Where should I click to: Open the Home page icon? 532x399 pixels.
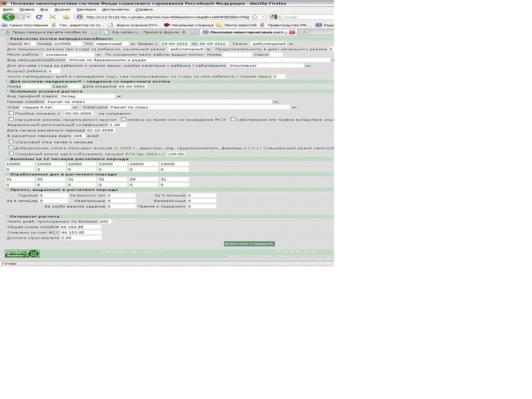[x=66, y=17]
